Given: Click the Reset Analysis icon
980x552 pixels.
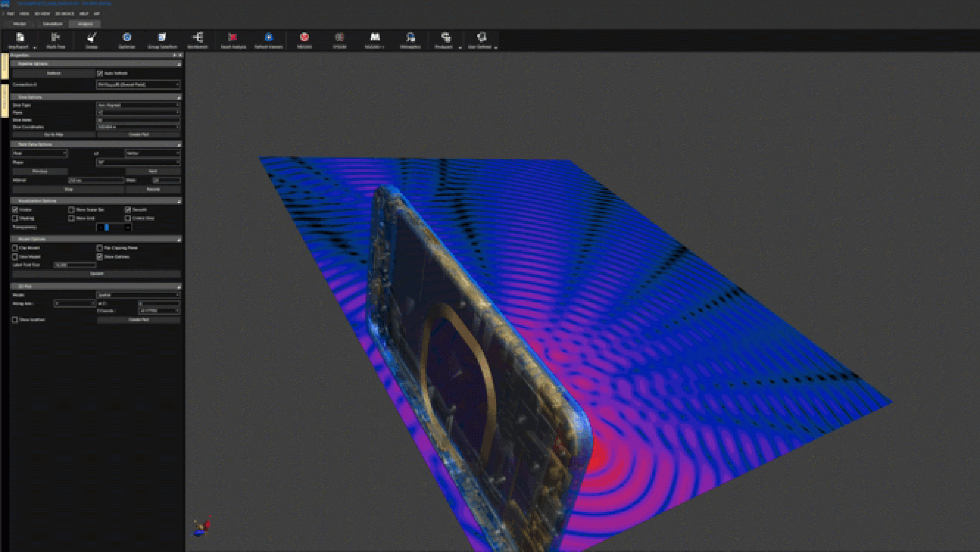Looking at the screenshot, I should (232, 39).
